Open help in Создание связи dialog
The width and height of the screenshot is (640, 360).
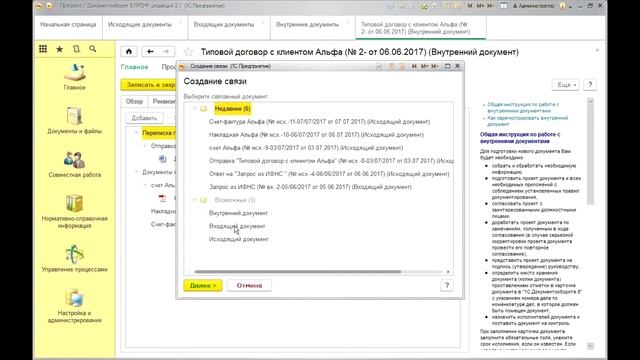(x=447, y=285)
